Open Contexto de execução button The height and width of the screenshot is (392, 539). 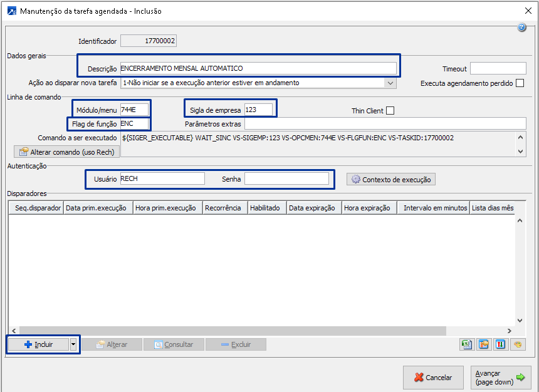pyautogui.click(x=391, y=179)
